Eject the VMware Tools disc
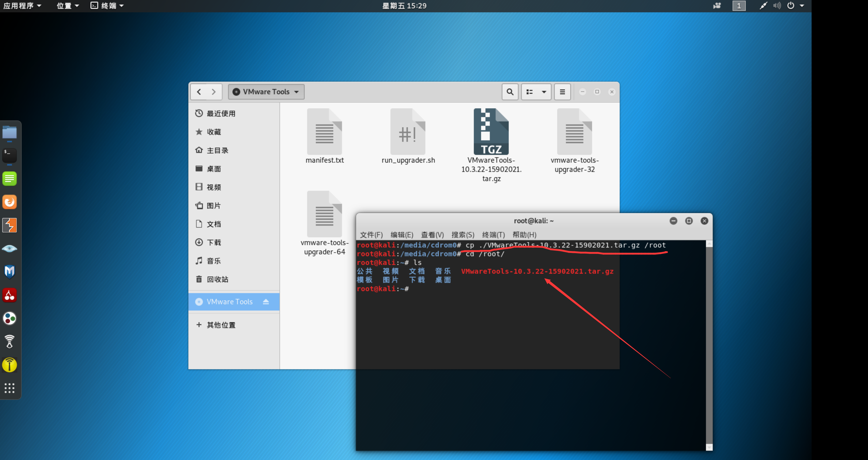The width and height of the screenshot is (868, 460). [x=266, y=302]
